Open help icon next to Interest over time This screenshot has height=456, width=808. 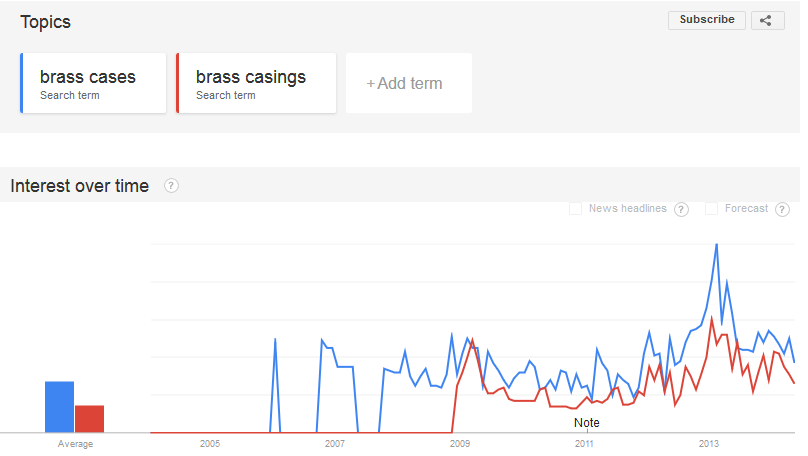click(x=171, y=185)
